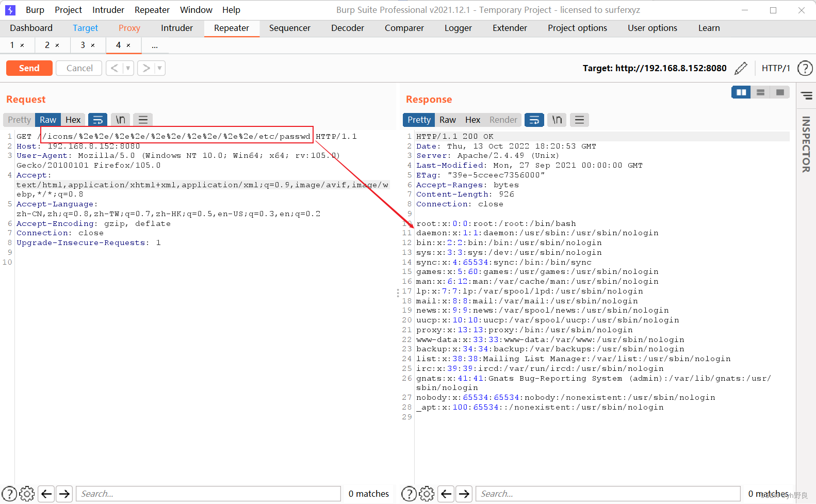
Task: Open the Burp menu
Action: tap(35, 10)
